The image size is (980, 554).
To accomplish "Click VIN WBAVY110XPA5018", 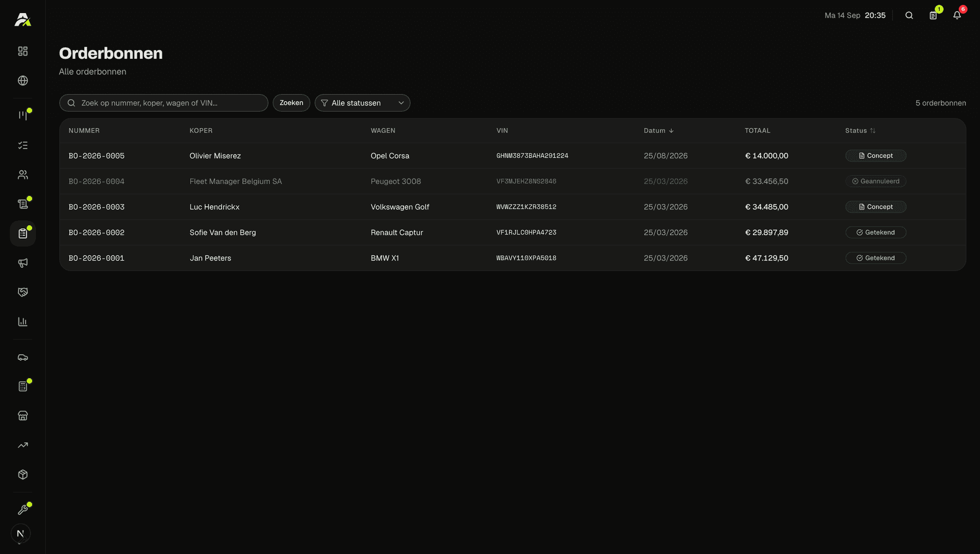I will [x=526, y=258].
